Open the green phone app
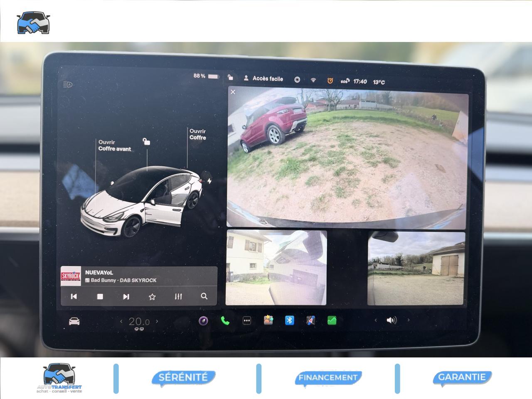 [225, 320]
